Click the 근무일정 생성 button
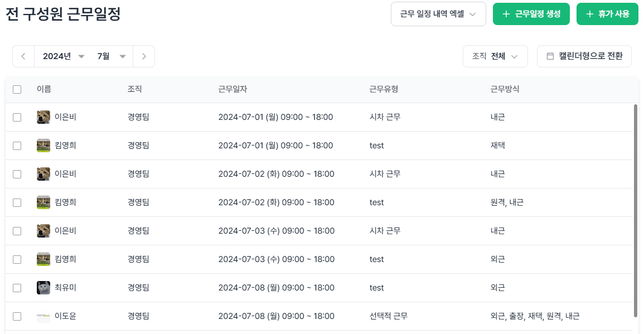The width and height of the screenshot is (644, 334). 531,13
